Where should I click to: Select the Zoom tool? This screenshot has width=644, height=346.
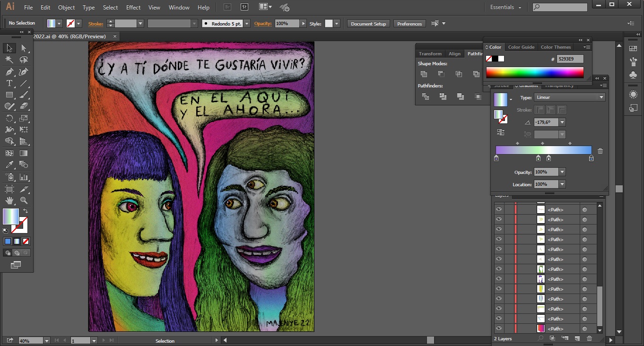pyautogui.click(x=24, y=200)
